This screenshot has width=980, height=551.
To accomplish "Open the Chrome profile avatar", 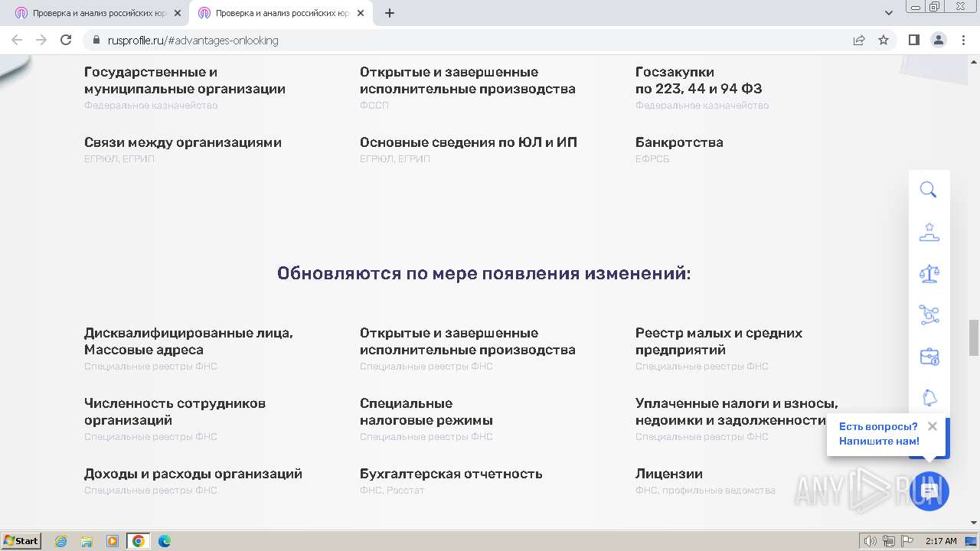I will point(939,40).
